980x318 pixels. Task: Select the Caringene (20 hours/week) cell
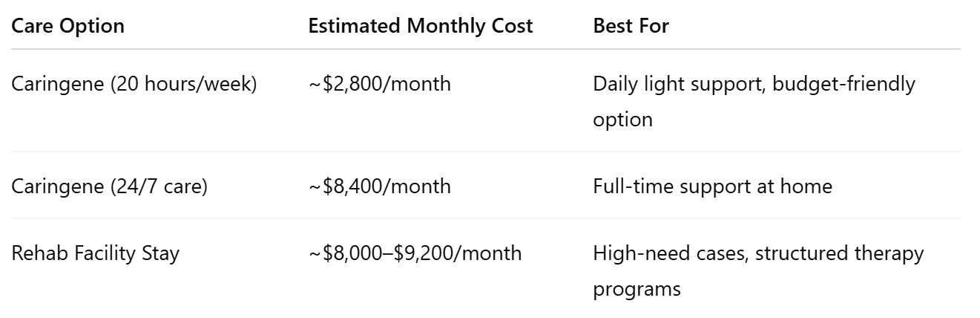coord(134,84)
